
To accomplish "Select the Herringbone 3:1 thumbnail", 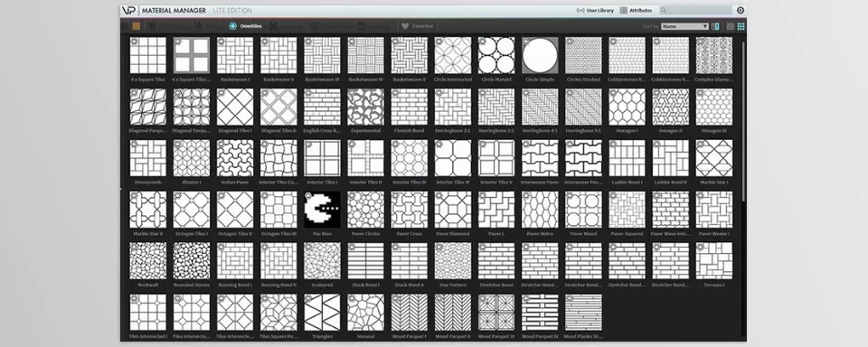I will click(496, 107).
